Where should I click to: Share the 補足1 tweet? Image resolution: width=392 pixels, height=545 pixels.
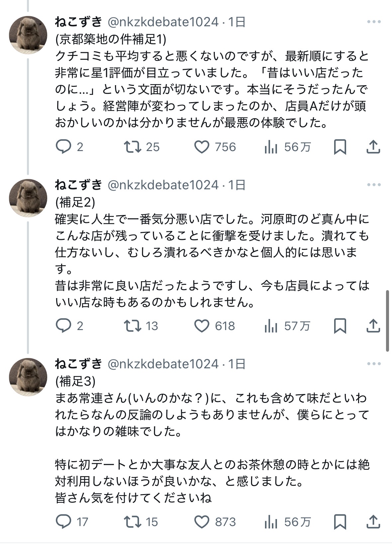(x=373, y=147)
